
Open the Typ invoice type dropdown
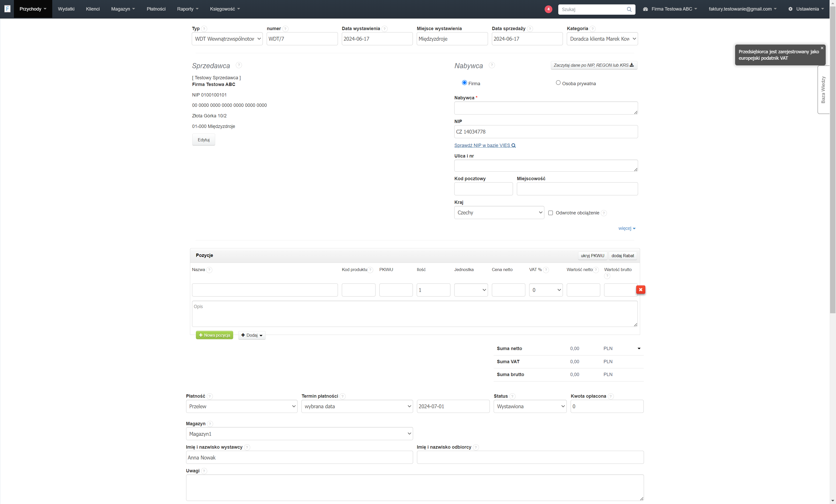(x=227, y=39)
